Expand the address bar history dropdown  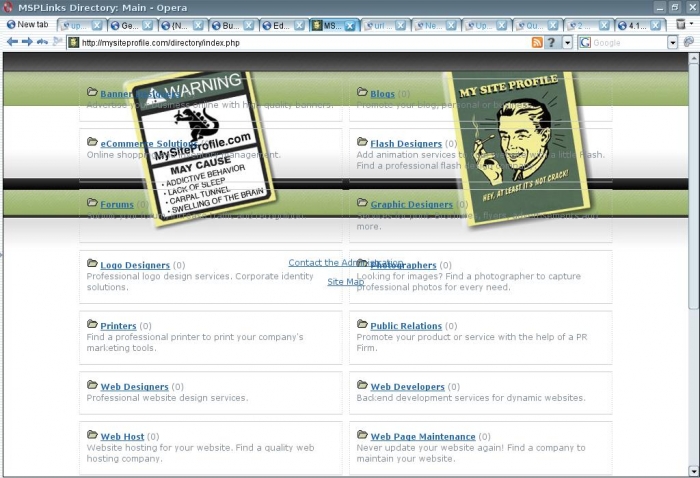tap(568, 42)
